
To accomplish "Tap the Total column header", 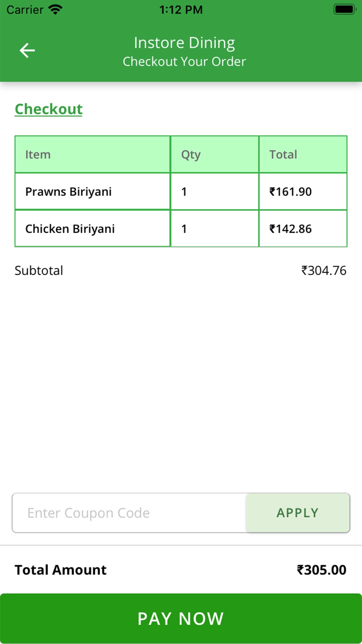I will tap(283, 155).
